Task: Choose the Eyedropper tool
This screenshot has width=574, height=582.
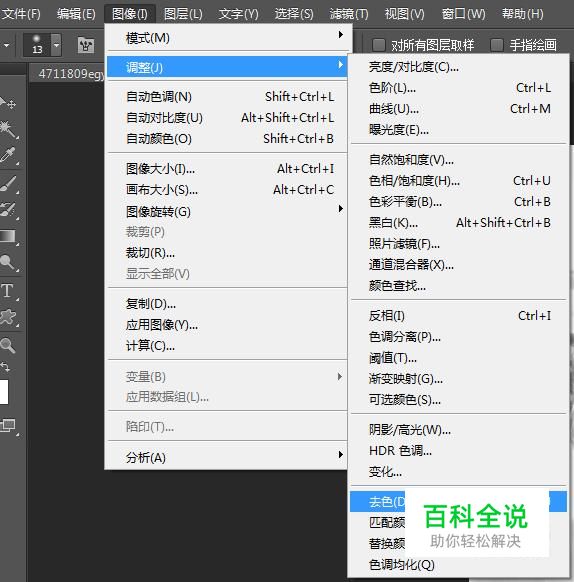Action: [x=7, y=155]
